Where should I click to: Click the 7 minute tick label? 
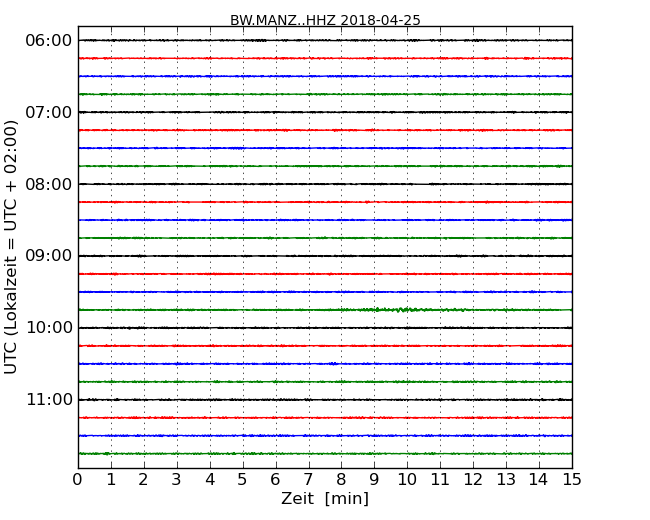308,480
